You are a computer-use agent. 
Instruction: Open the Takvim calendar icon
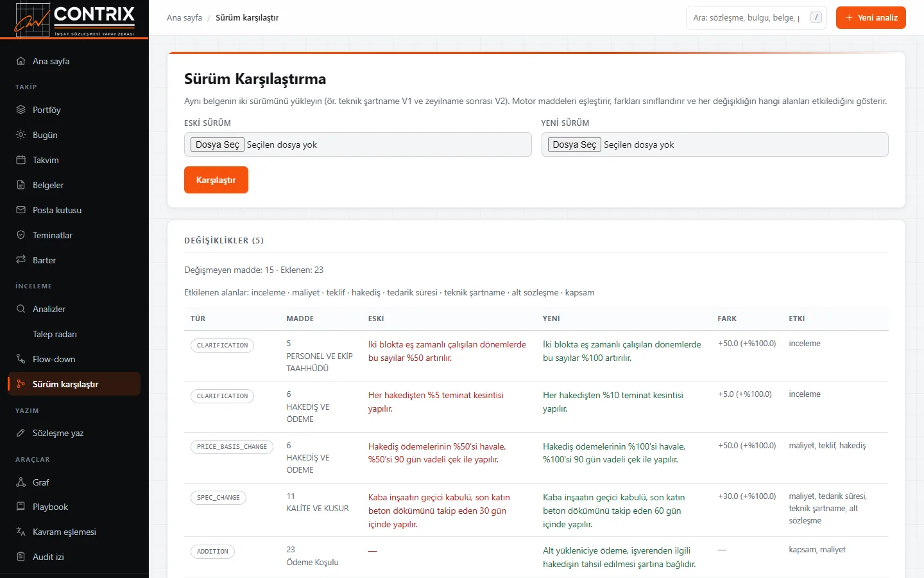(x=21, y=160)
